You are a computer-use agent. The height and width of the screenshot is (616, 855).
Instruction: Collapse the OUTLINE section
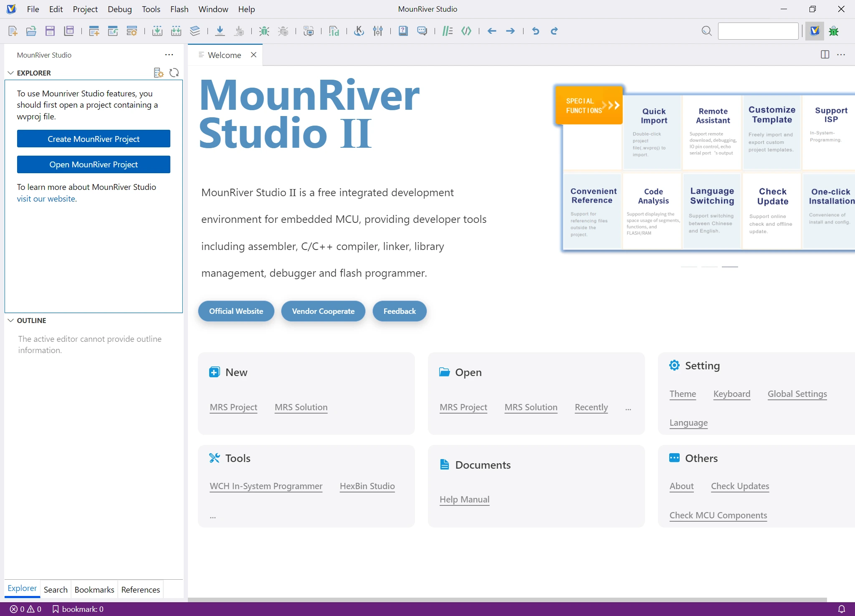(x=11, y=321)
